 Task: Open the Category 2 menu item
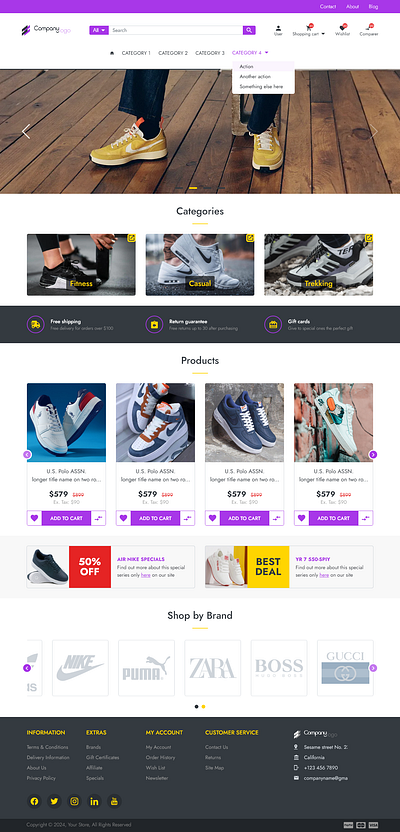click(173, 53)
